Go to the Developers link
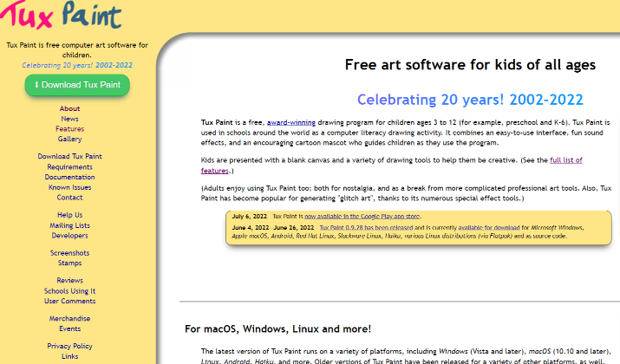 pos(69,236)
